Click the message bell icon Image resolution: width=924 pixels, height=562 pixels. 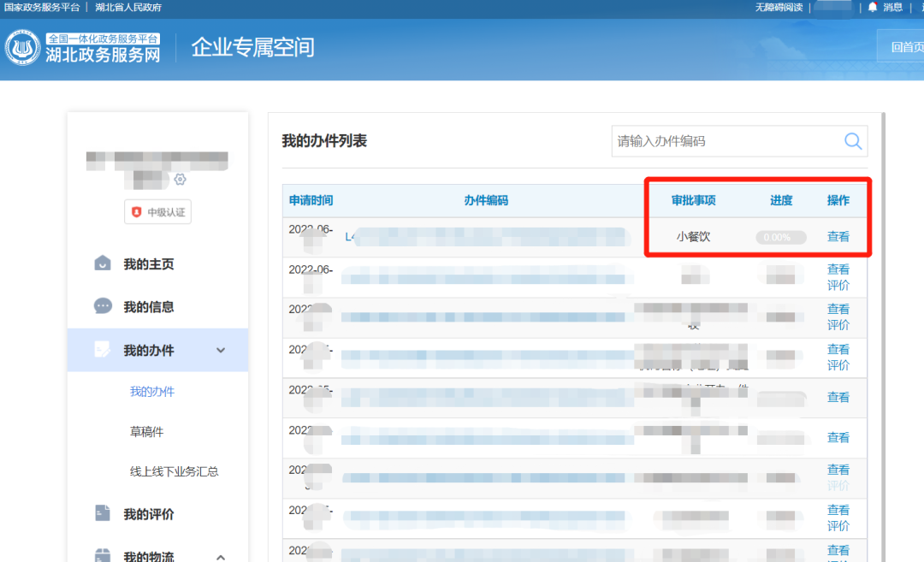tap(873, 7)
